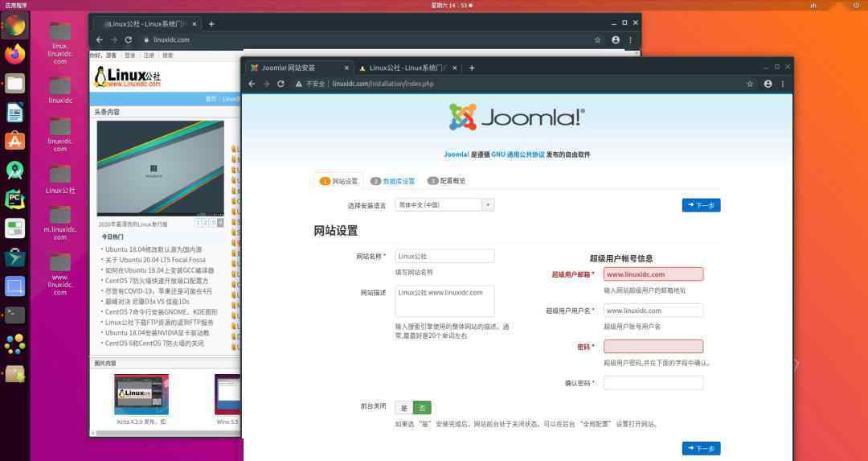Select the Joomla! 网站安装 browser tab
This screenshot has height=461, width=868.
pos(299,68)
